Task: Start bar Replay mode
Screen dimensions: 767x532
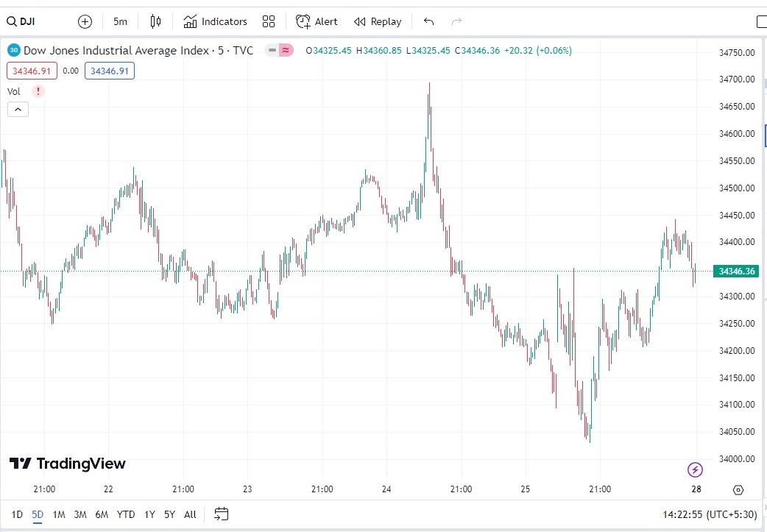Action: click(x=378, y=21)
